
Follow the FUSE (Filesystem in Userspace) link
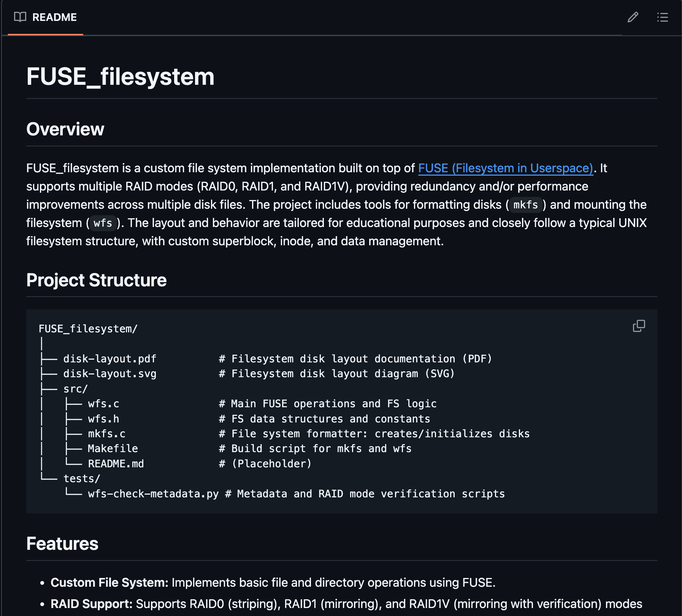coord(505,168)
